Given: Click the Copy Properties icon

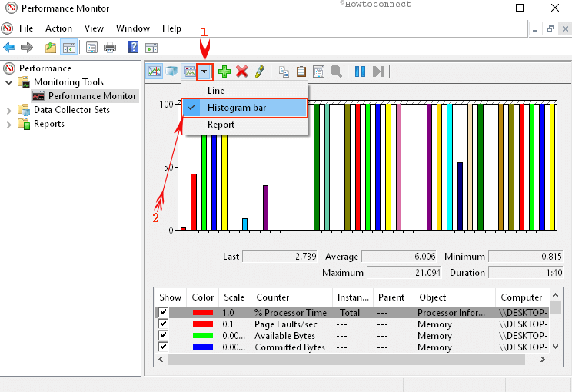Looking at the screenshot, I should coord(284,71).
